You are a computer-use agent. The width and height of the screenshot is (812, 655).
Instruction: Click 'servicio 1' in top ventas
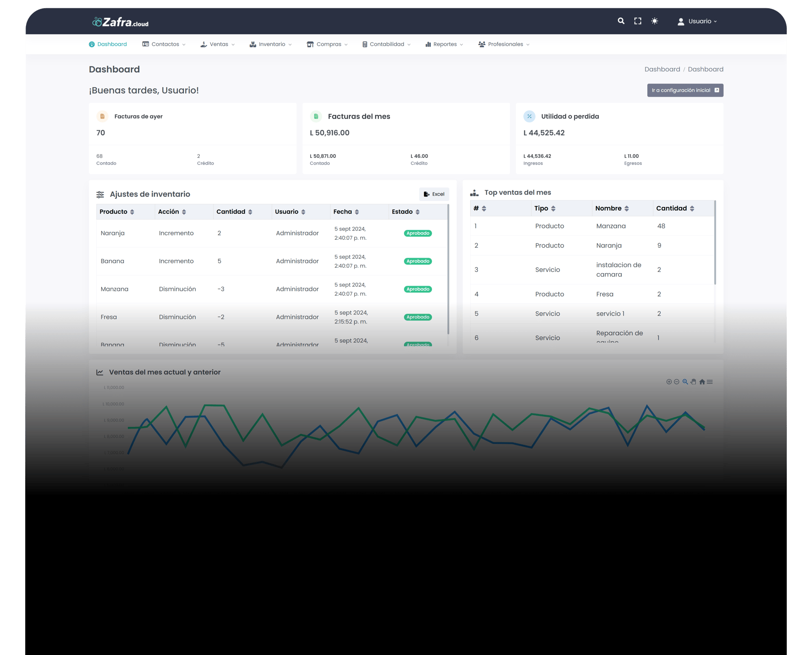610,314
